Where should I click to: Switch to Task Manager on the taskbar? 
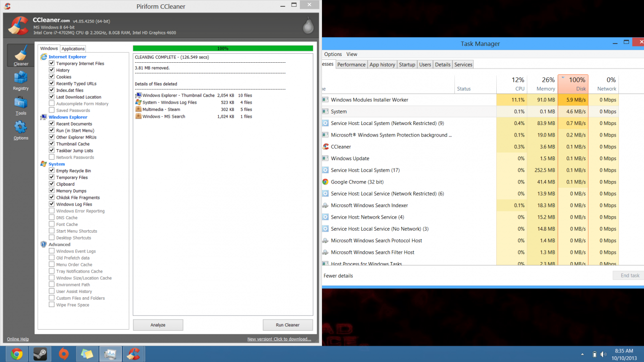tap(110, 354)
